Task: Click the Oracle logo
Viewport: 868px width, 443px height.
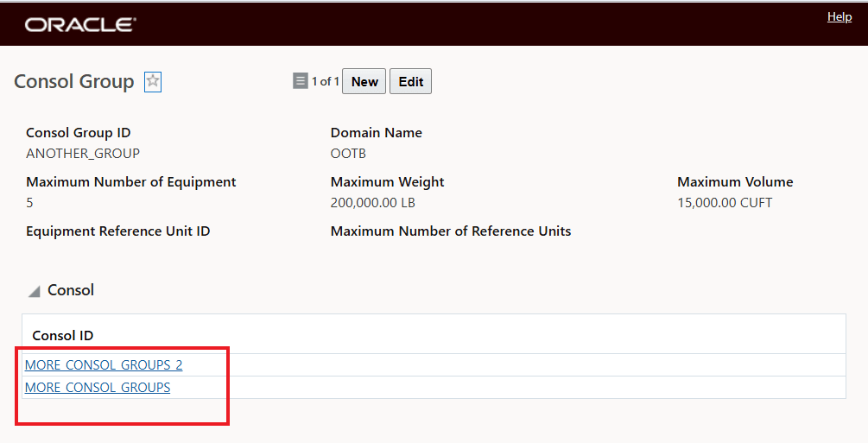Action: [80, 24]
